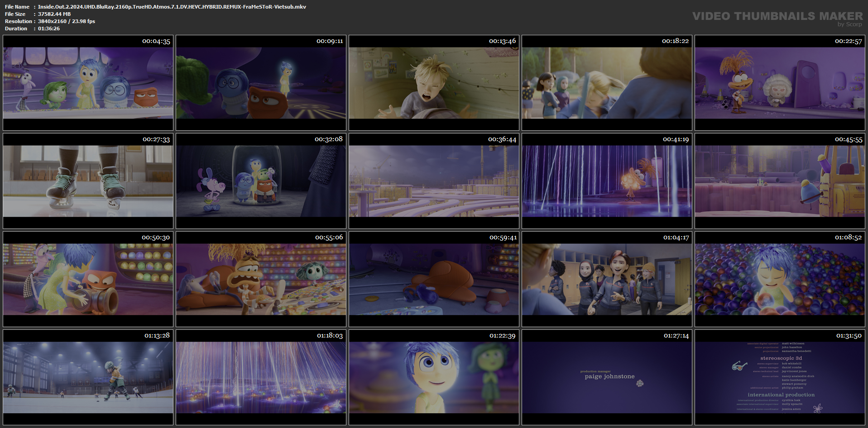Select the frame stamped 00:50:30

pos(88,279)
